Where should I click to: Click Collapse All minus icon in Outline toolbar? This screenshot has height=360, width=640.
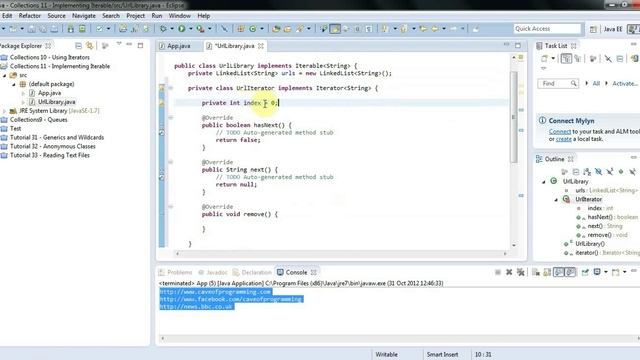pos(576,172)
